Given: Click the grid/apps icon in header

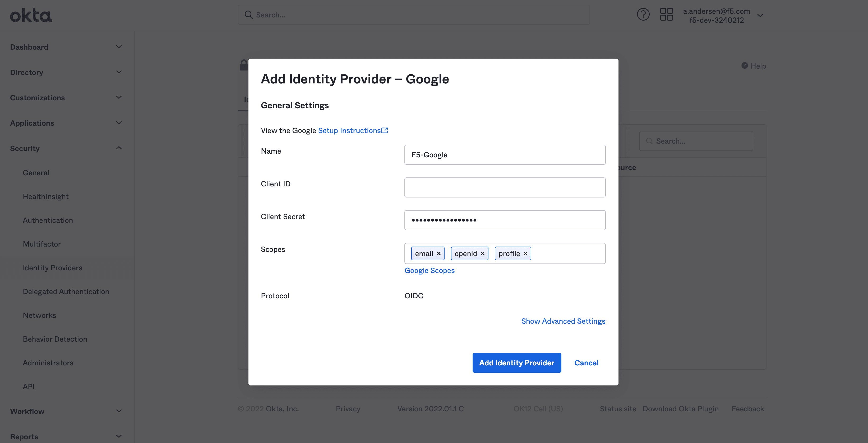Looking at the screenshot, I should [x=667, y=15].
